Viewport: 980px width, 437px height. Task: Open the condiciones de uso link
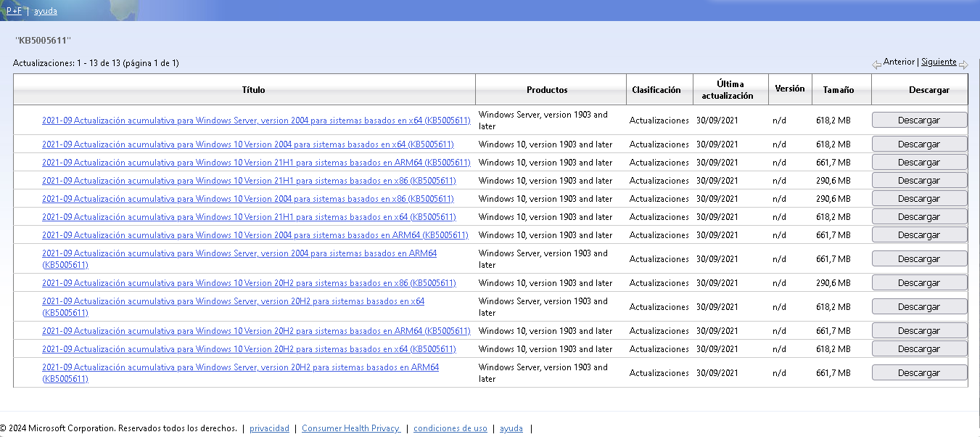[450, 428]
